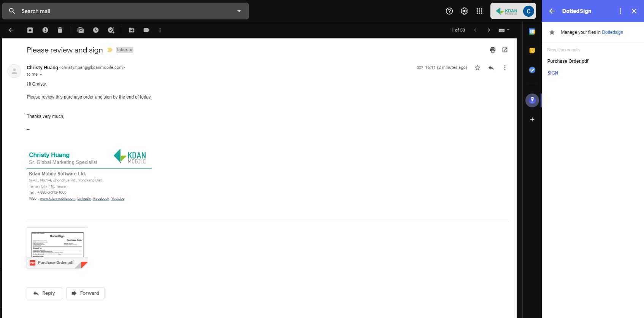Viewport: 644px width, 318px height.
Task: Get more add-ons with plus icon
Action: pyautogui.click(x=532, y=119)
